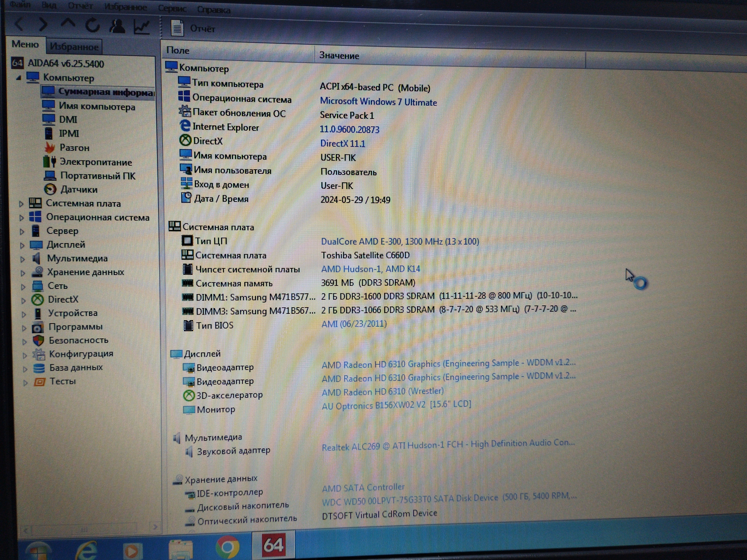Click the Отчёт report button
The width and height of the screenshot is (747, 560).
coord(193,28)
